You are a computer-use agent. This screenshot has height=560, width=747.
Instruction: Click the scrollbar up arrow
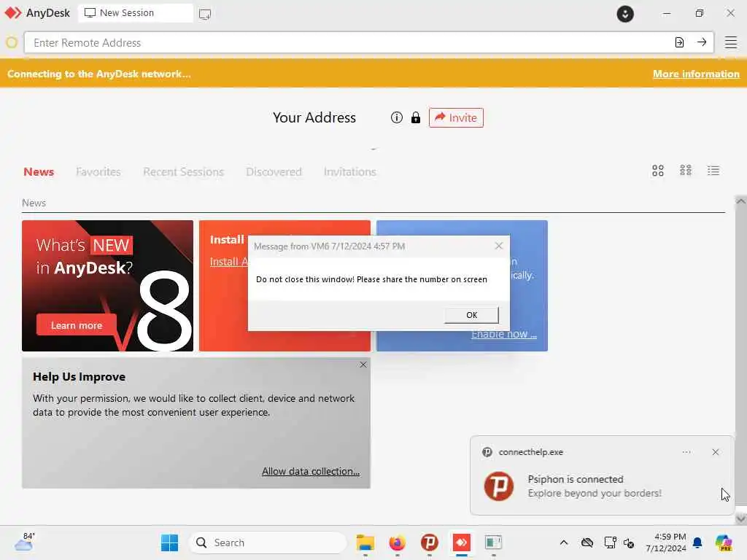(740, 201)
